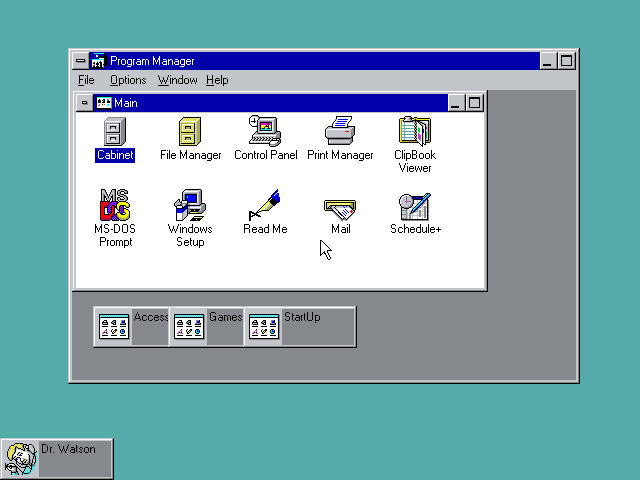Click the Accessories group icon
This screenshot has width=640, height=480.
click(x=114, y=327)
